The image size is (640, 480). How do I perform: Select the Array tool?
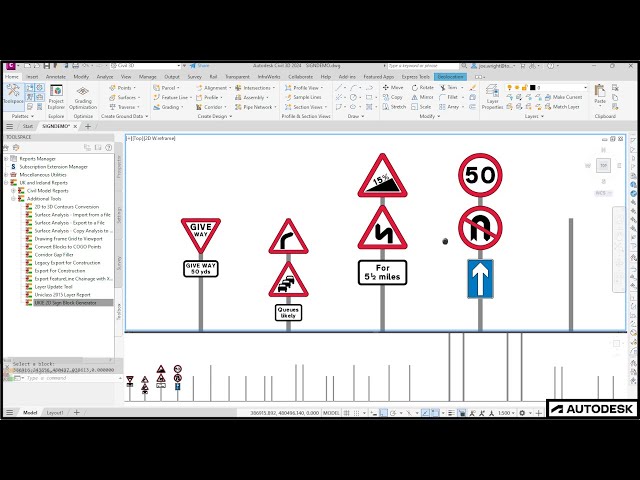[449, 107]
